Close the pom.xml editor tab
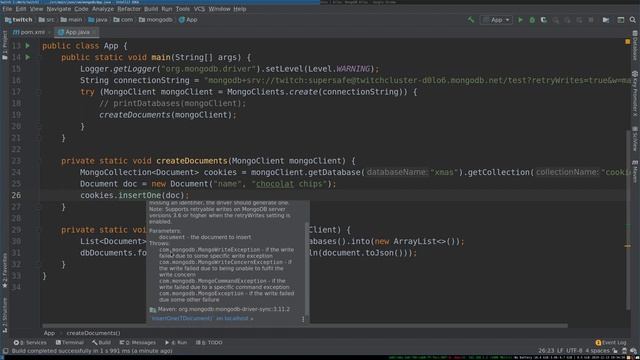640x360 pixels. pyautogui.click(x=49, y=32)
